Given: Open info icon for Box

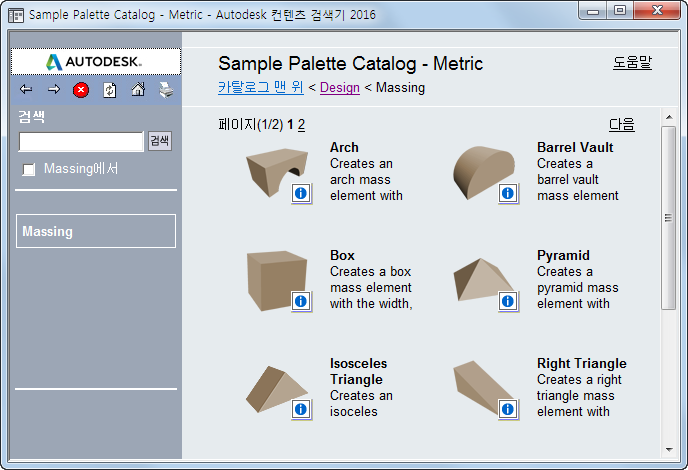Looking at the screenshot, I should tap(301, 301).
